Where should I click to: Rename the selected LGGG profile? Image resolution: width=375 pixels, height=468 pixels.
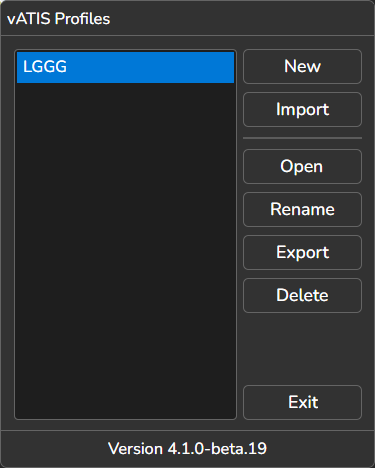[x=302, y=209]
